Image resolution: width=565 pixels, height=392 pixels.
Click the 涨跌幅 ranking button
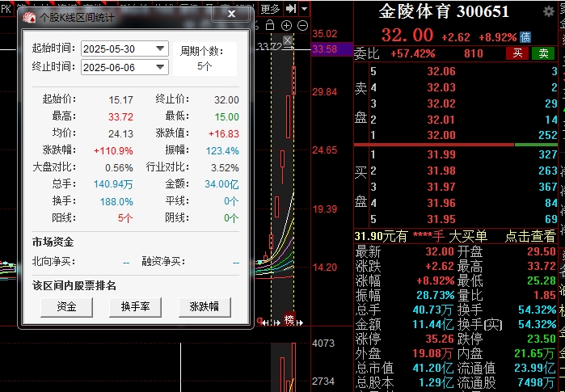point(204,307)
